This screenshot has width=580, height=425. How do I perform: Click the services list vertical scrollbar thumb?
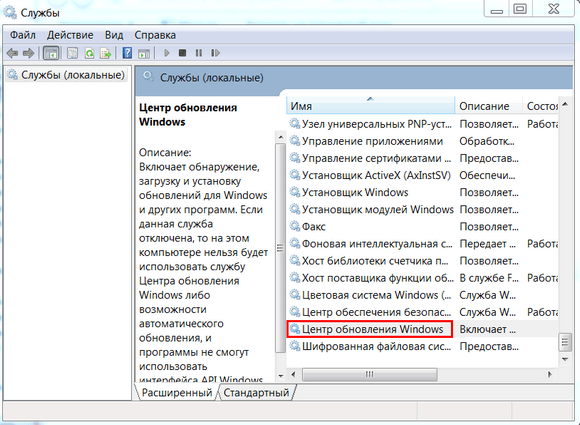tap(564, 343)
